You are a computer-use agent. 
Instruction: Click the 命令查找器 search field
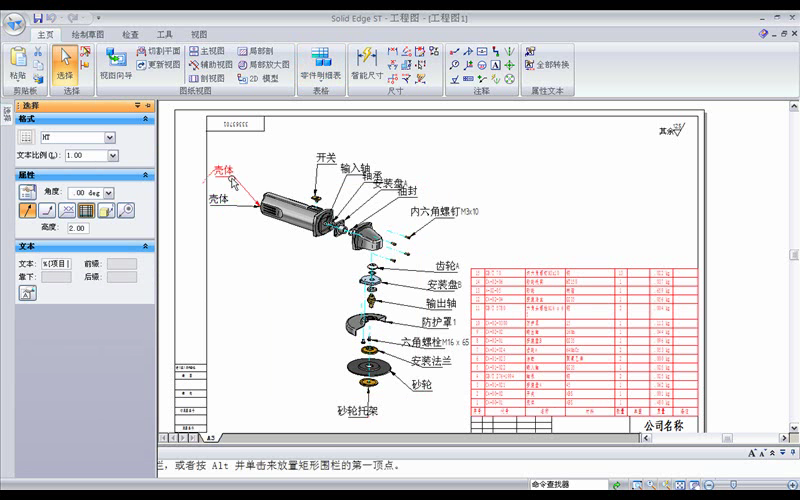pos(568,485)
